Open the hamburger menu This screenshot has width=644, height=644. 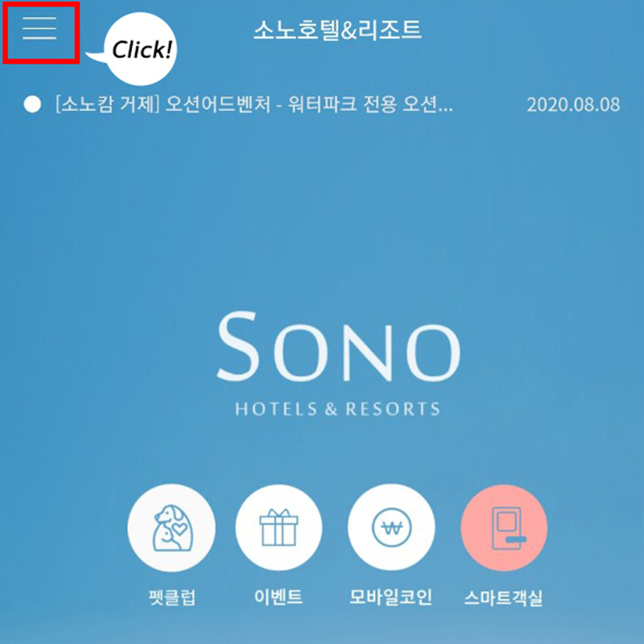39,29
